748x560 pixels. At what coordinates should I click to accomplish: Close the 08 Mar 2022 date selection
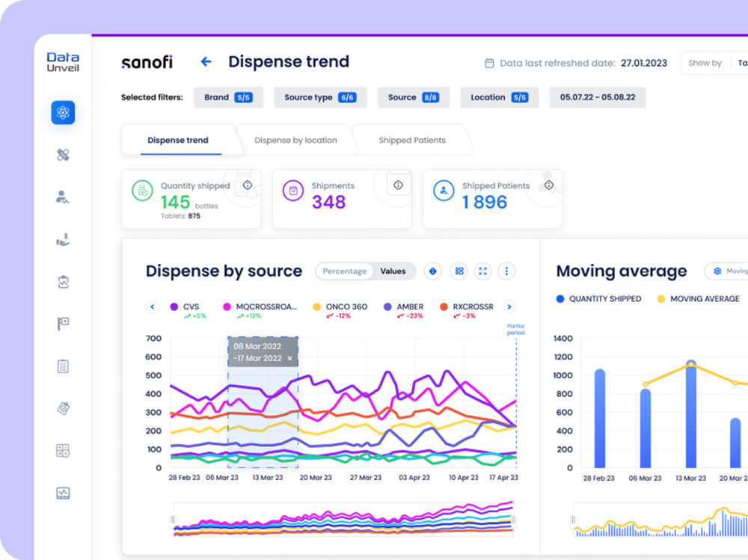point(289,358)
